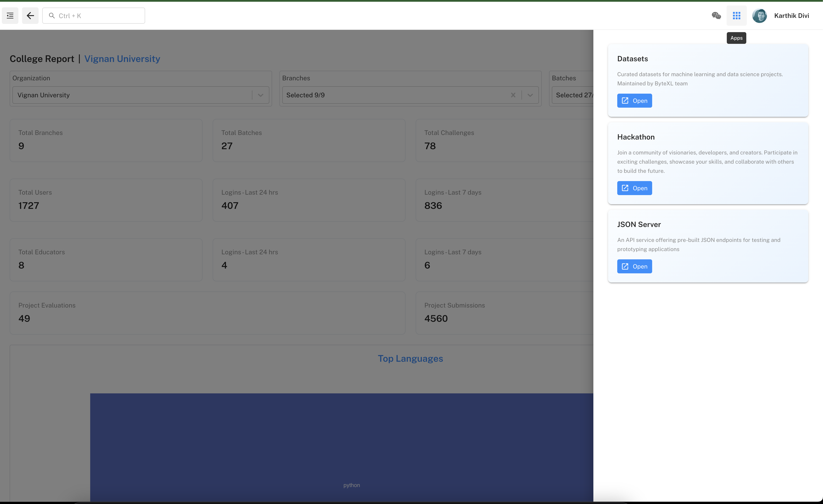Open the Batches selection dropdown

[x=573, y=95]
